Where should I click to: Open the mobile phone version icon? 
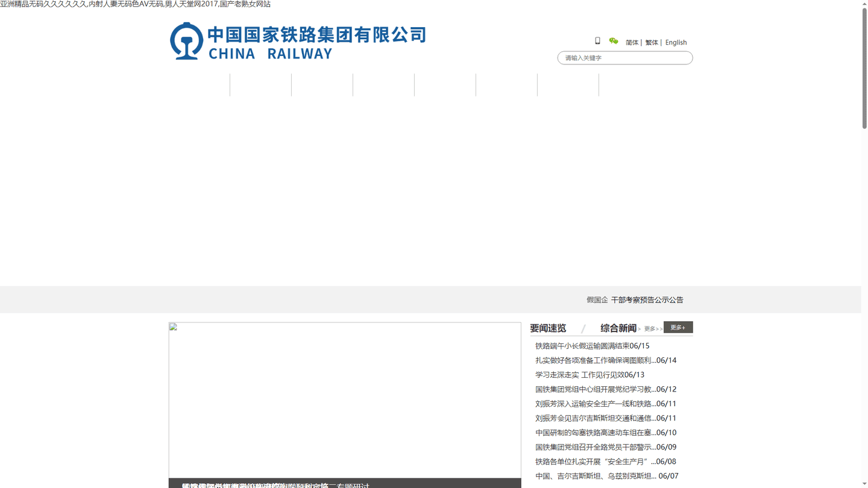tap(597, 41)
